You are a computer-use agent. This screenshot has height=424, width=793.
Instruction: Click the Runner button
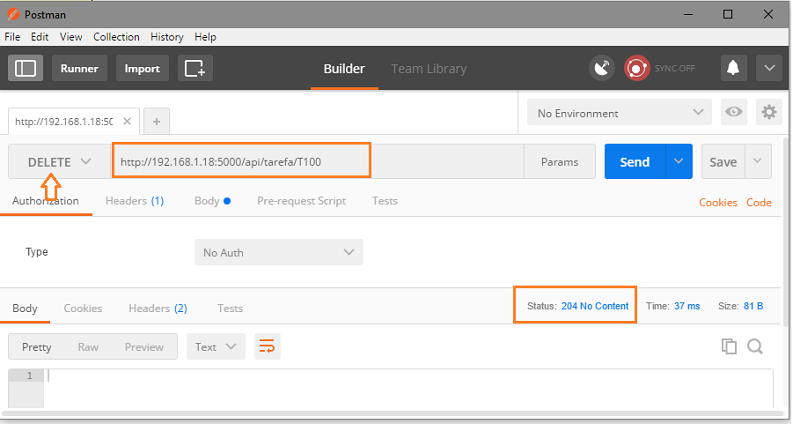click(x=79, y=68)
